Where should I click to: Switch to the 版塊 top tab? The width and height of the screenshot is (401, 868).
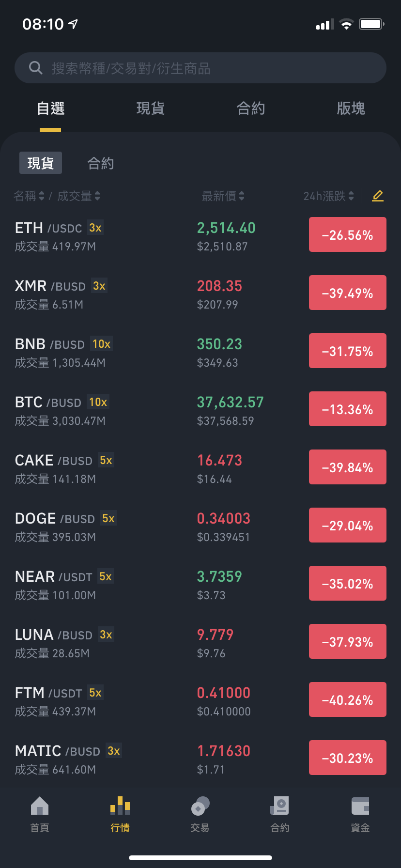pos(351,108)
